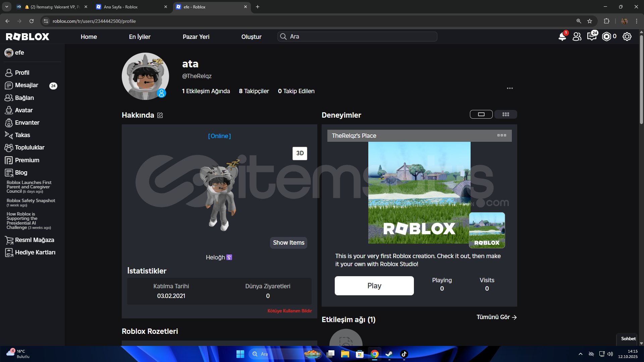Switch Deneyimler to grid view

[505, 114]
